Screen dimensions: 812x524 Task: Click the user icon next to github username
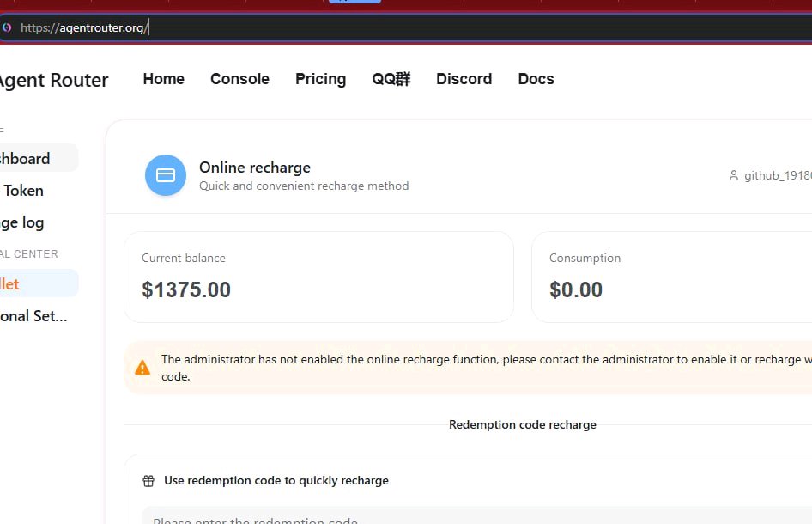(x=733, y=176)
